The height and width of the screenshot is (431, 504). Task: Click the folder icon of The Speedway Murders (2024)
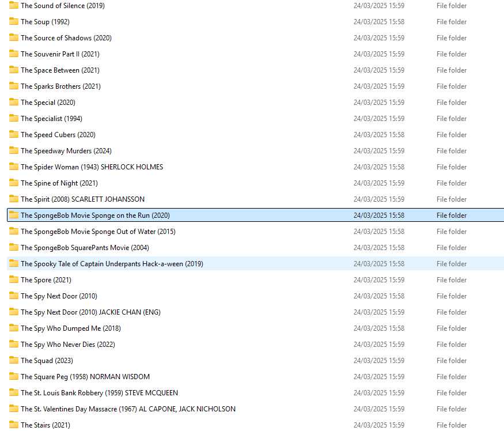(x=14, y=150)
